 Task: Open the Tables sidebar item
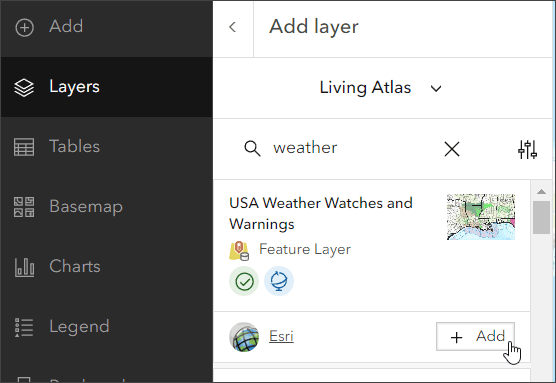tap(106, 147)
